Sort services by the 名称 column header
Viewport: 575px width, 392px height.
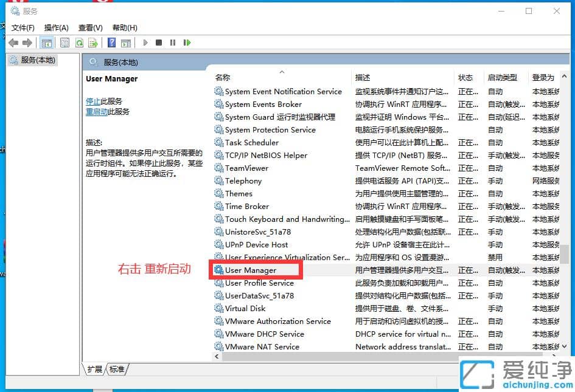(x=223, y=77)
